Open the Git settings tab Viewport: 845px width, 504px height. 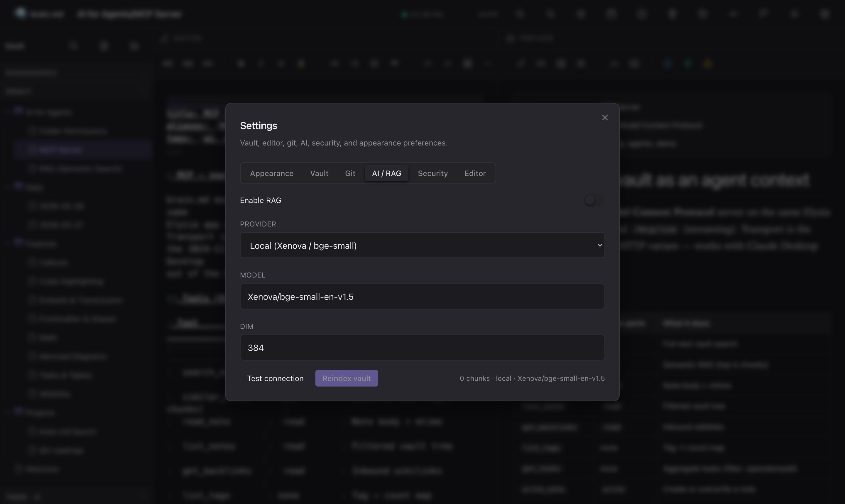[x=350, y=173]
